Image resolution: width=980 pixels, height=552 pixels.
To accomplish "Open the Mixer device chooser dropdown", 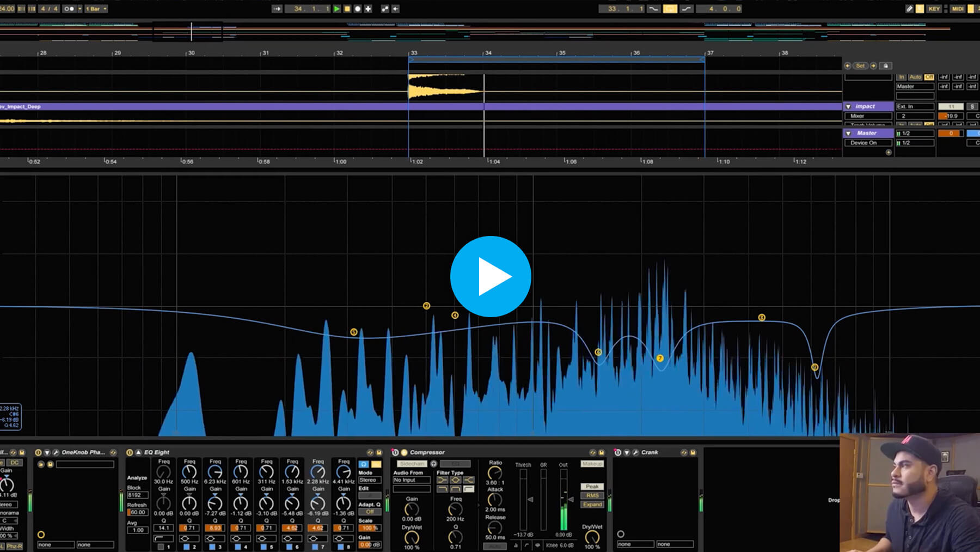I will pyautogui.click(x=868, y=116).
